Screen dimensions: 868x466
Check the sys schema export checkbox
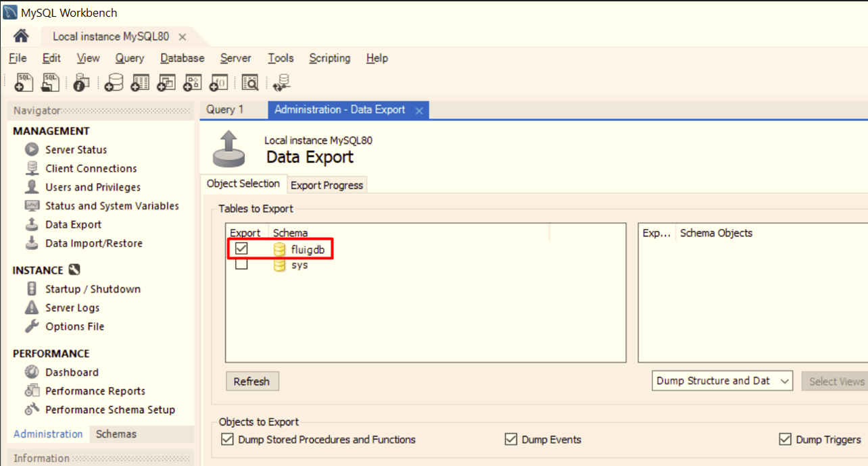tap(241, 265)
